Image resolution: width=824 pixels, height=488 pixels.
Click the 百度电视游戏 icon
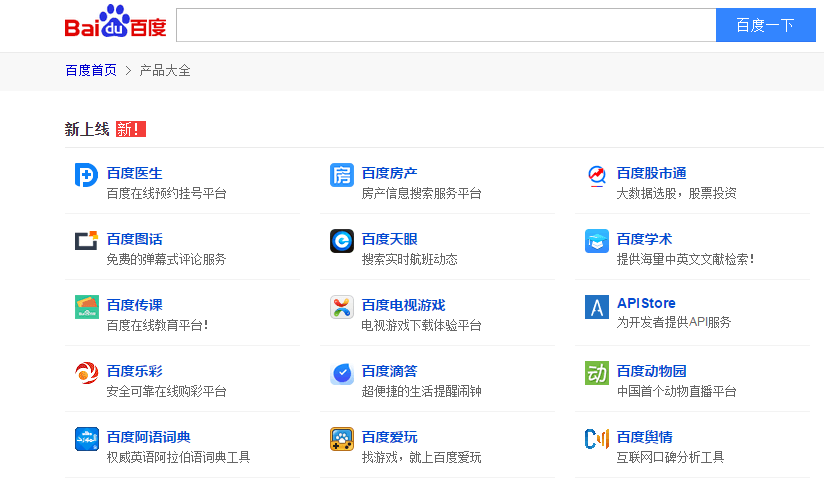342,307
